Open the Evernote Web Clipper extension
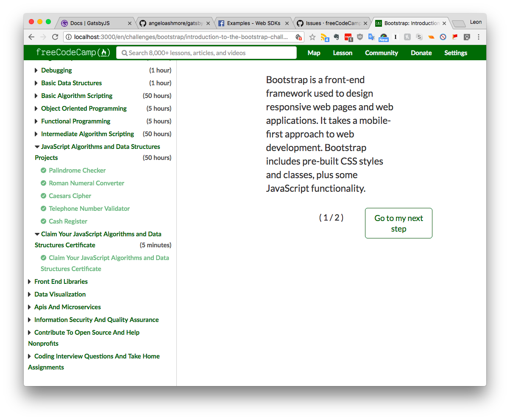Viewport: 510px width, 420px height. pos(336,37)
